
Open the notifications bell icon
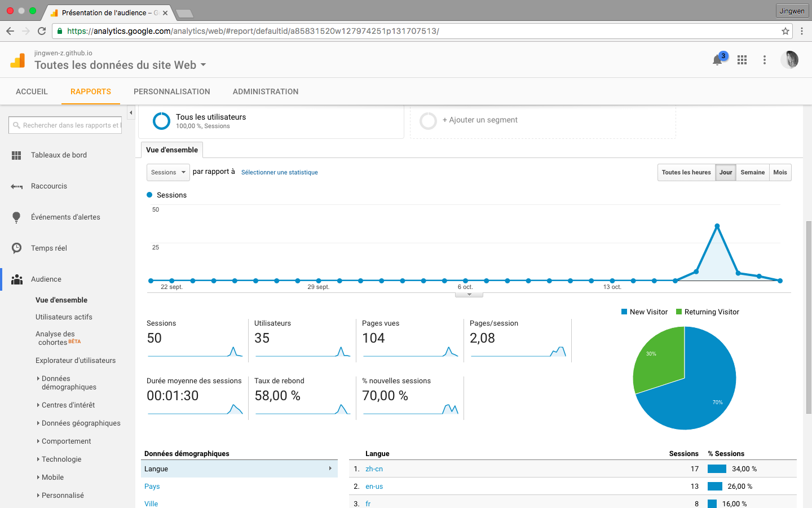717,60
